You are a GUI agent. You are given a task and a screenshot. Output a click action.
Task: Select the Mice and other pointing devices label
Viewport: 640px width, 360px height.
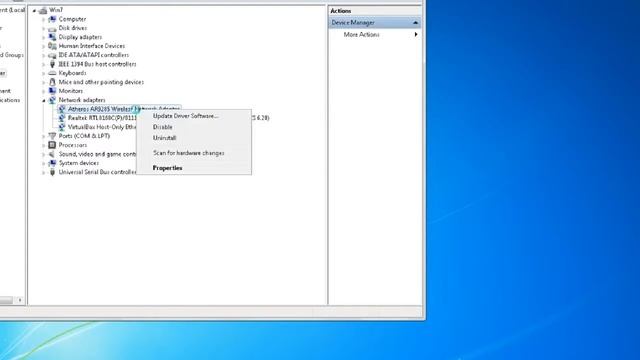[x=101, y=82]
